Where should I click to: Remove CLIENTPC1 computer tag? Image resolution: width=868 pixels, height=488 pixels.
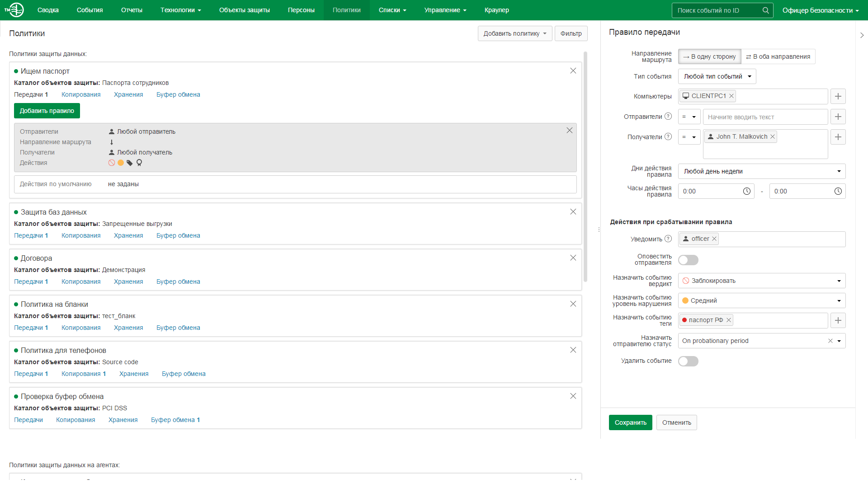tap(731, 96)
